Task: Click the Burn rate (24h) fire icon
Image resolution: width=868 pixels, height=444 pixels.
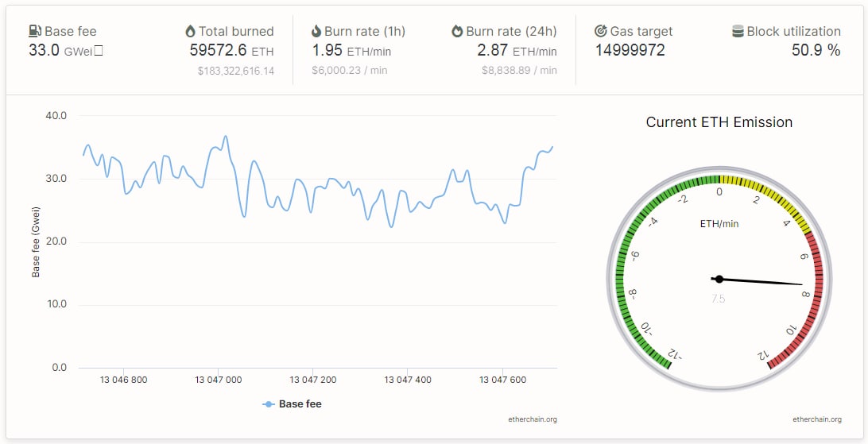Action: tap(457, 32)
